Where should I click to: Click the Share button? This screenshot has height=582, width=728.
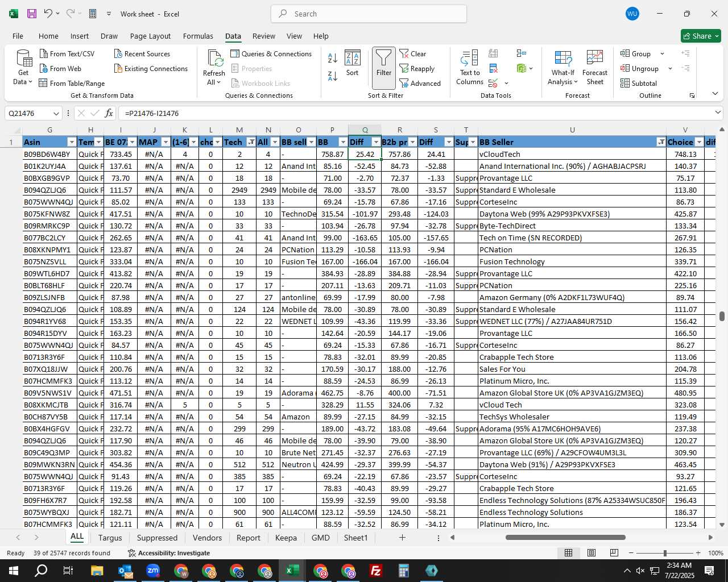701,36
